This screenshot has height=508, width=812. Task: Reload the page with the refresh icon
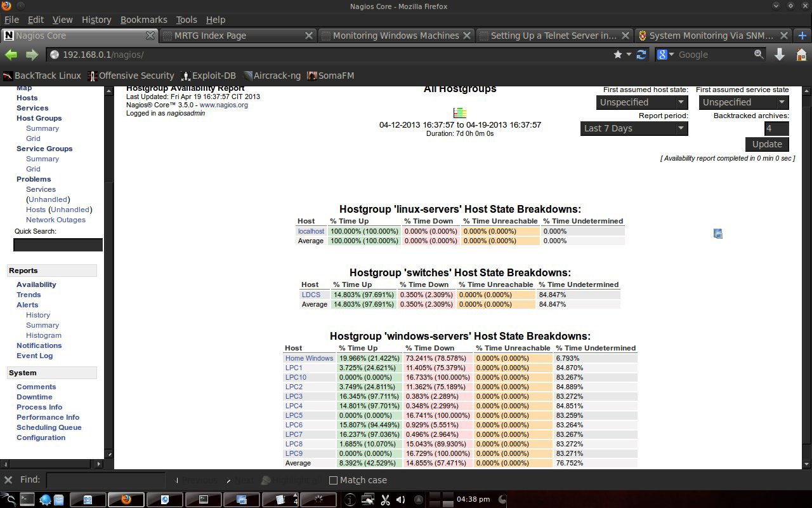coord(641,55)
